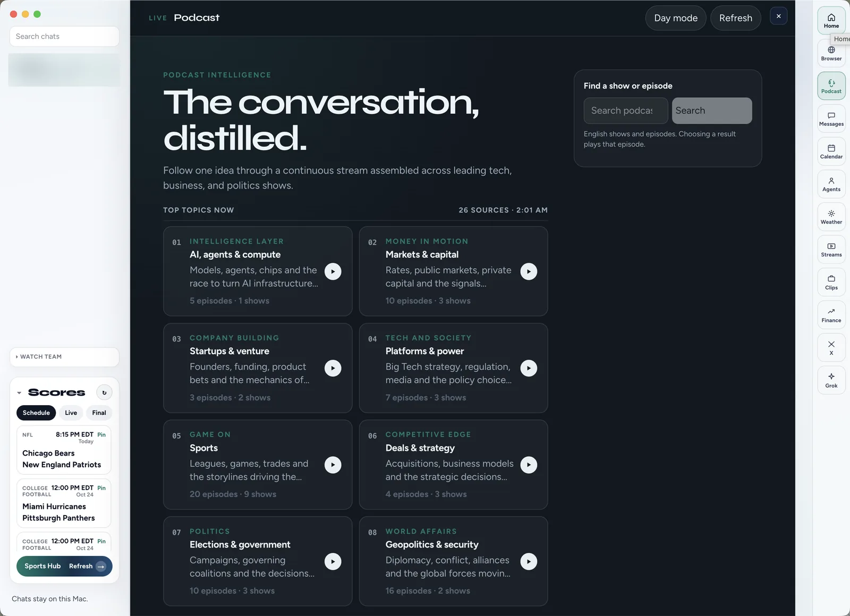The width and height of the screenshot is (850, 616).
Task: Open the Messages icon
Action: coord(831,119)
